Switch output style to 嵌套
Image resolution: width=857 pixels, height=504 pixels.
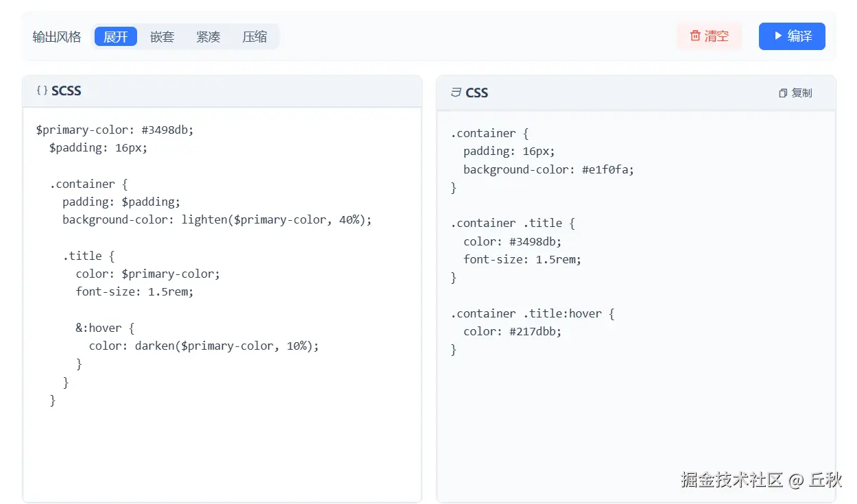tap(162, 36)
